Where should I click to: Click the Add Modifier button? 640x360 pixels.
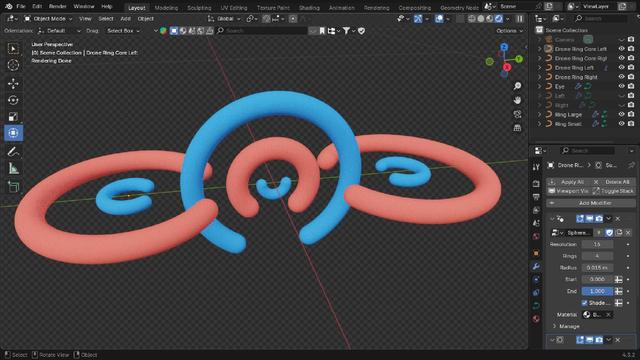(591, 203)
